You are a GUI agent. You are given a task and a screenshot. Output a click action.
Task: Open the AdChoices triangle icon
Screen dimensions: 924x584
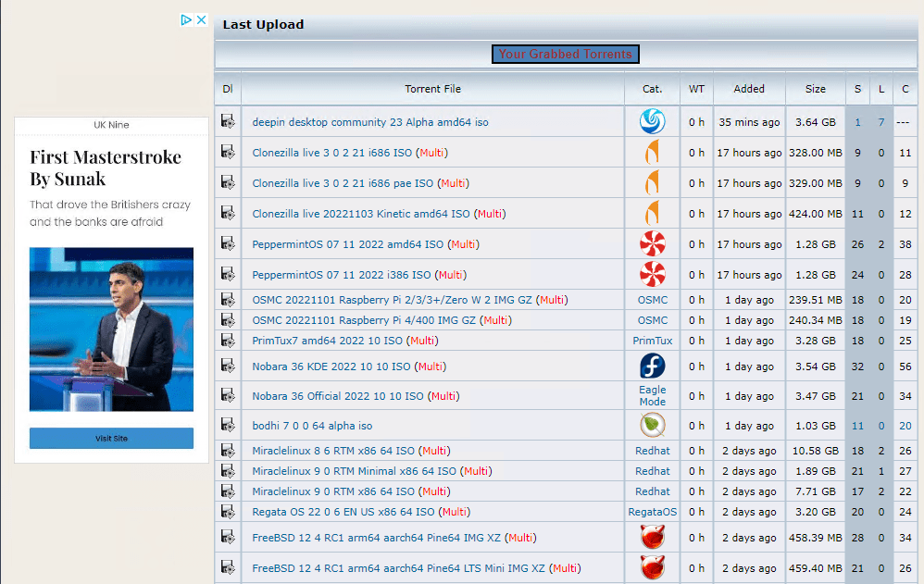pos(186,19)
